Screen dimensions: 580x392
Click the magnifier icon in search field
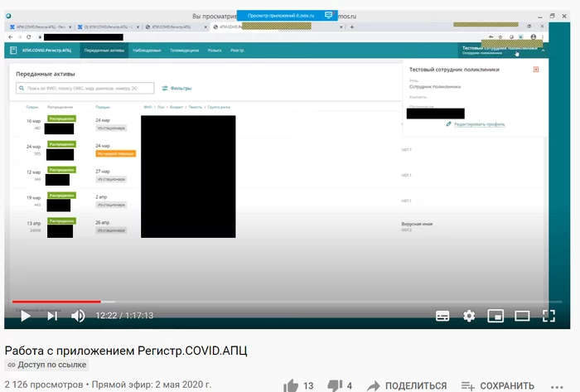(22, 88)
